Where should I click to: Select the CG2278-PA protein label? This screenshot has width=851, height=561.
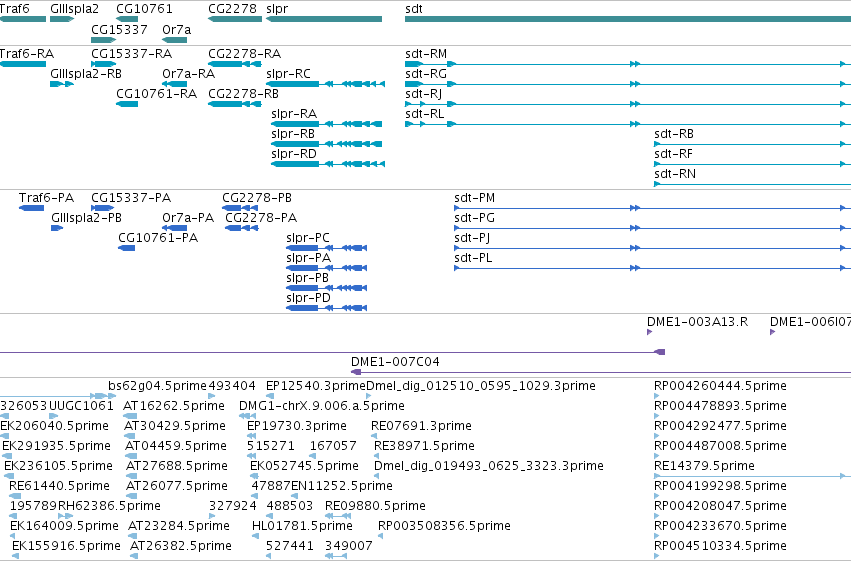[261, 218]
